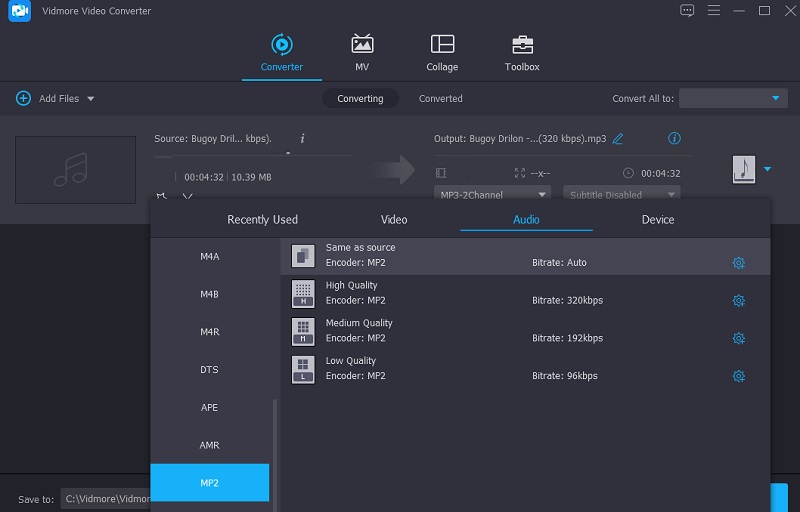Open the MP3-2Channel audio track dropdown
800x512 pixels.
tap(492, 194)
